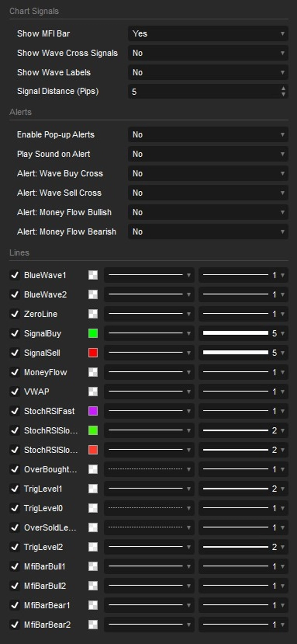Click the Signal Distance (Pips) input field
297x644 pixels.
203,92
